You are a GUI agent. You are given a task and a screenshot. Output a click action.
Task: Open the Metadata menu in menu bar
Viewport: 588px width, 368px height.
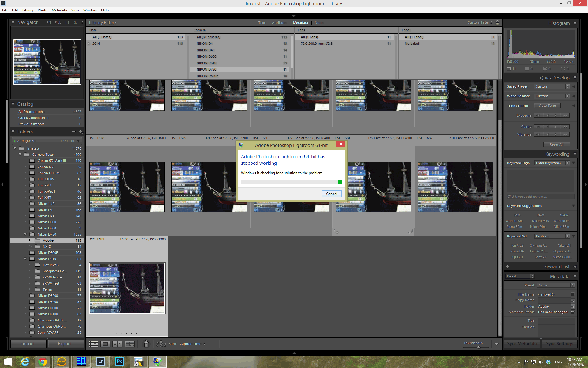[59, 10]
